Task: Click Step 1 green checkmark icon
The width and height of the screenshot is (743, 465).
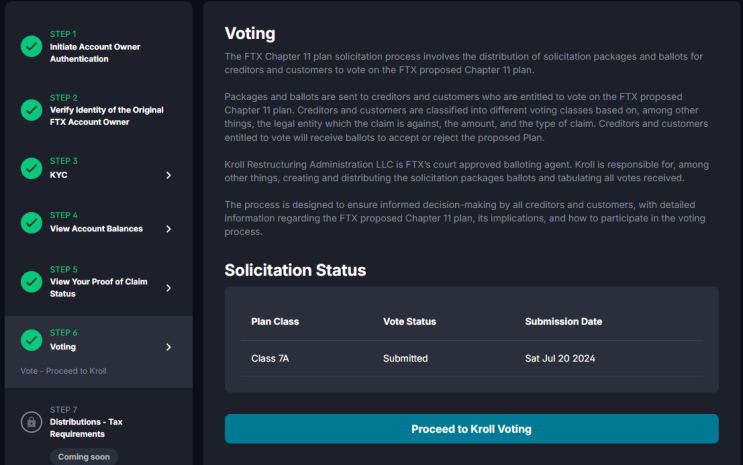Action: 30,47
